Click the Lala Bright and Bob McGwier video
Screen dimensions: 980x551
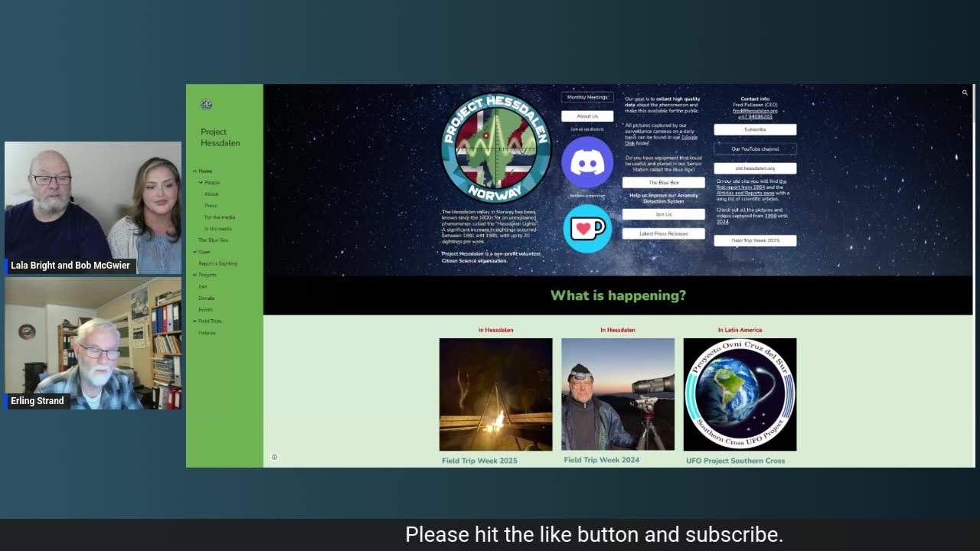point(93,208)
